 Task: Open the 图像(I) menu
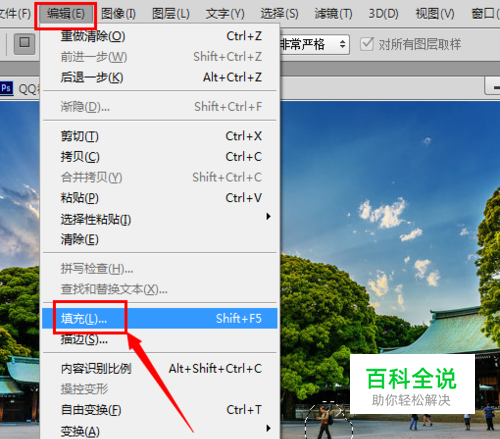pyautogui.click(x=118, y=14)
